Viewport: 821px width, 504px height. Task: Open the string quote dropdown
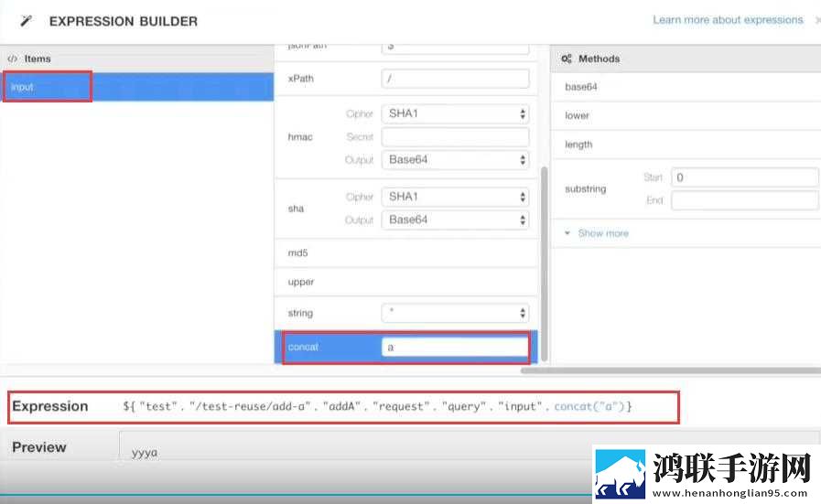[x=455, y=313]
